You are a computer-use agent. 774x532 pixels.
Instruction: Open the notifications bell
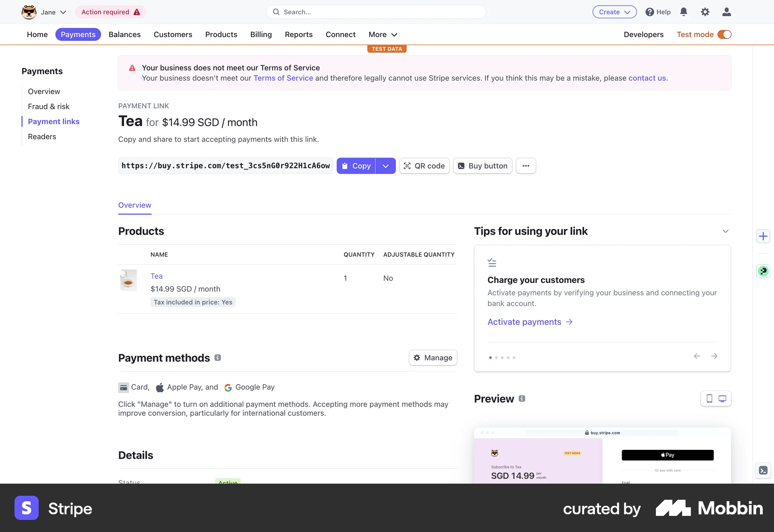point(684,12)
